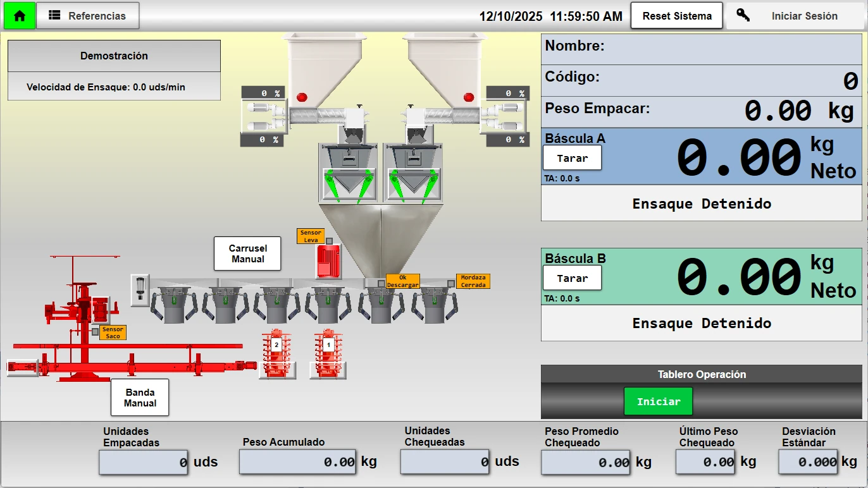Toggle the Carrusel Manual mode
The height and width of the screenshot is (488, 868).
247,253
